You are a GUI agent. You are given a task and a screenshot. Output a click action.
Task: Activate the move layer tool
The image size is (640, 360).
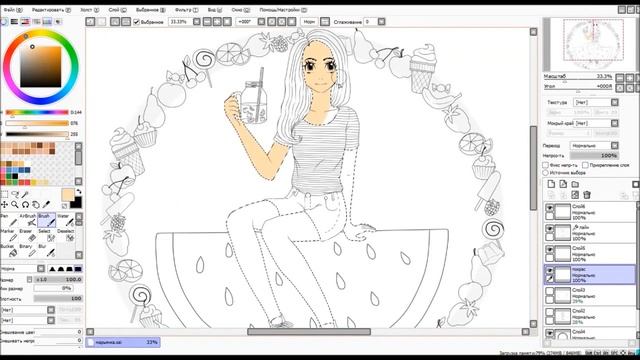(4, 204)
